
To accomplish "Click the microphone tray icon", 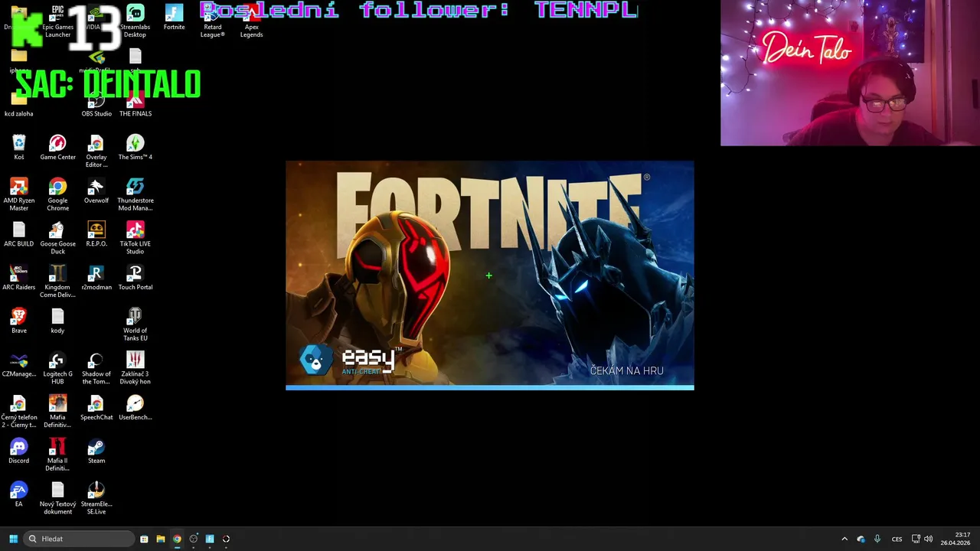I will pos(877,539).
